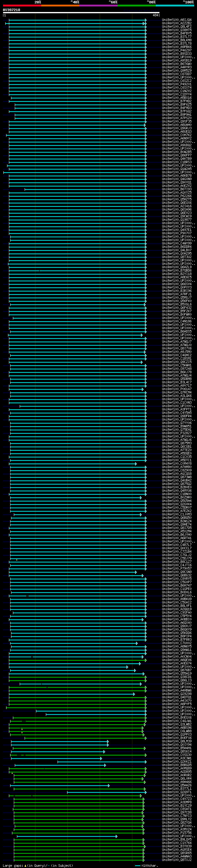Select hit UniRef100_P49201
197x868 pixels.
click(x=176, y=84)
